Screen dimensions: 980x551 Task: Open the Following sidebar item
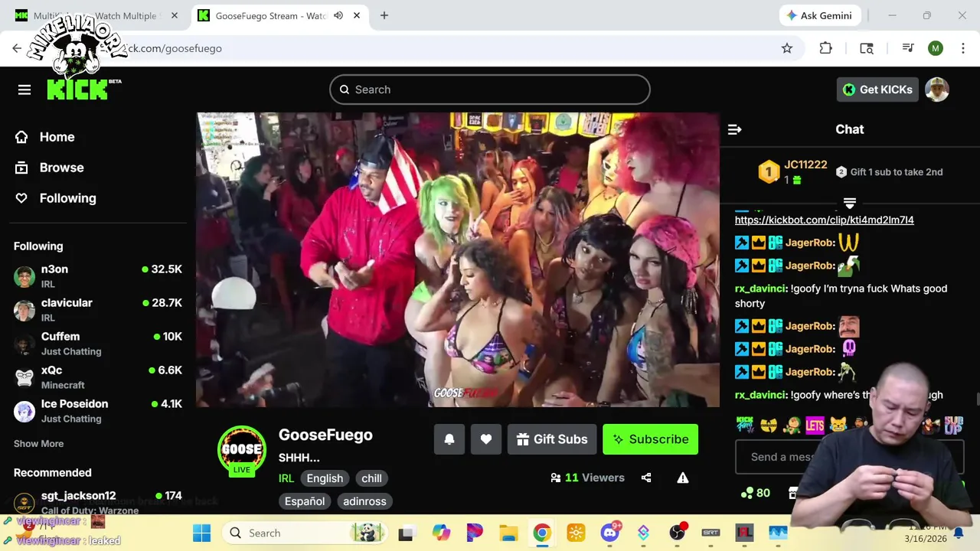57,198
